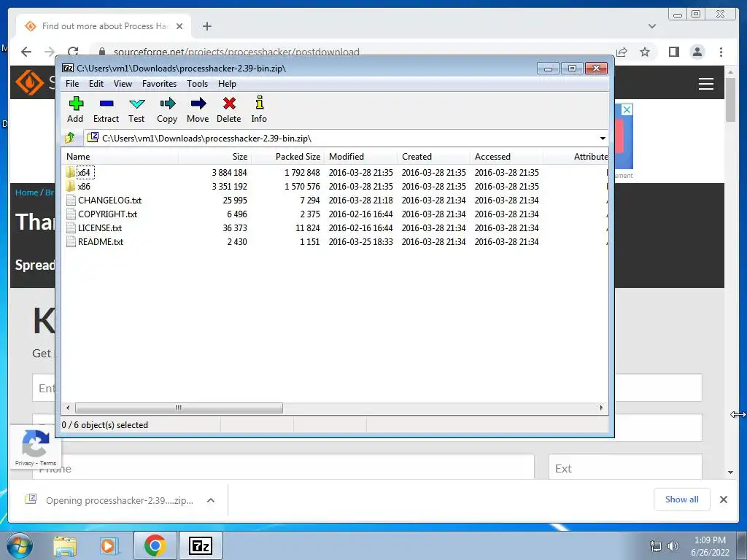Click the README.txt file icon
The height and width of the screenshot is (560, 747).
pyautogui.click(x=71, y=241)
